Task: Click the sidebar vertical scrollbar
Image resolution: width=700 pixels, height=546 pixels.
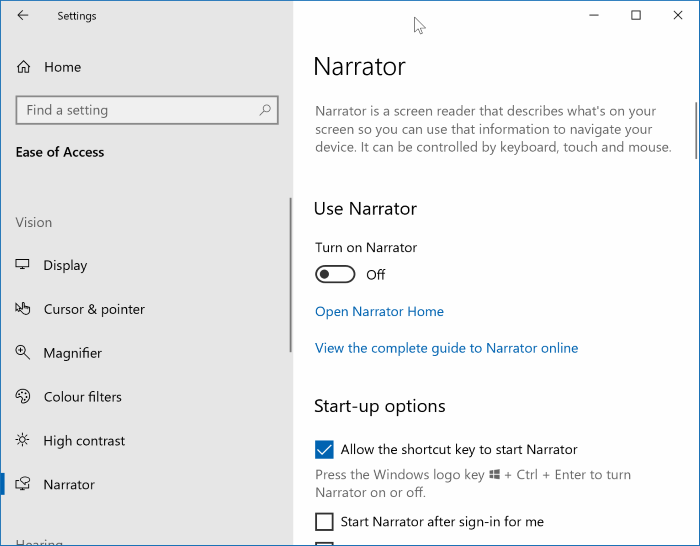Action: click(x=291, y=275)
